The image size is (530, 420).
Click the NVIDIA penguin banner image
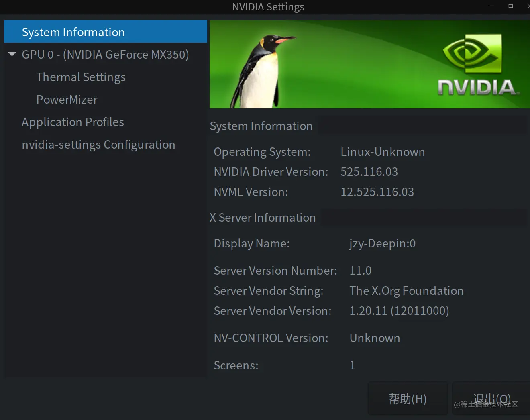coord(369,64)
